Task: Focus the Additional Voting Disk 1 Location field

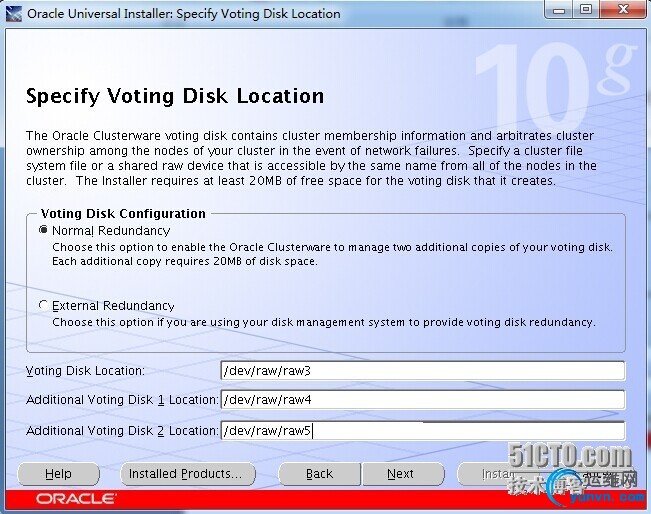Action: pos(423,400)
